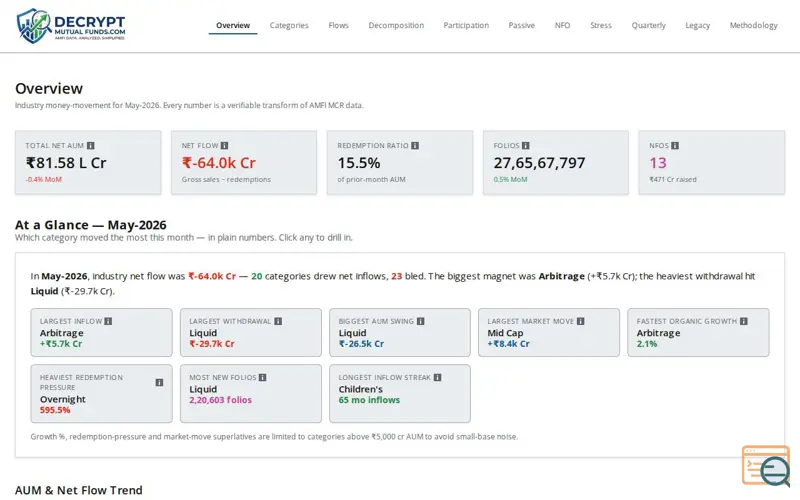Open the Quarterly tab
The width and height of the screenshot is (800, 500).
coord(648,26)
